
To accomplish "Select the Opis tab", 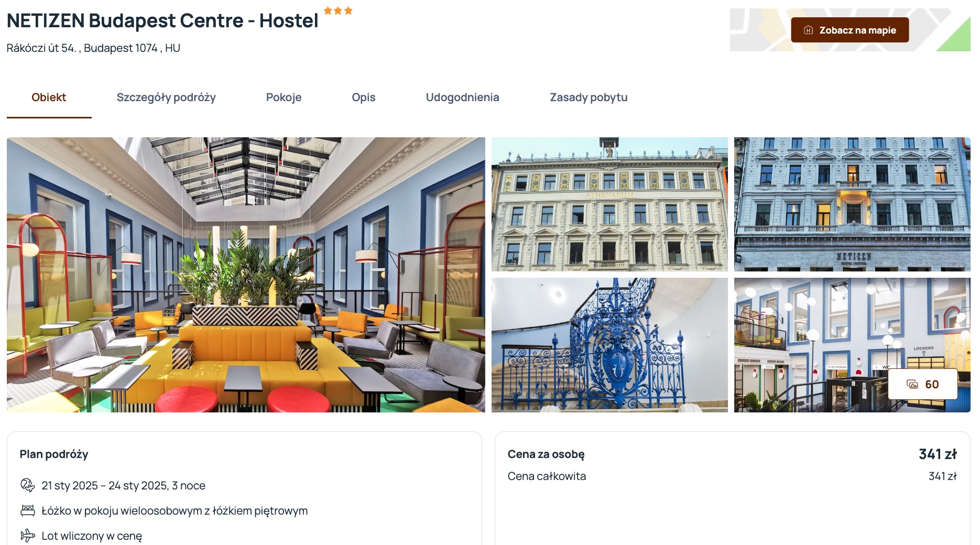I will [x=364, y=97].
